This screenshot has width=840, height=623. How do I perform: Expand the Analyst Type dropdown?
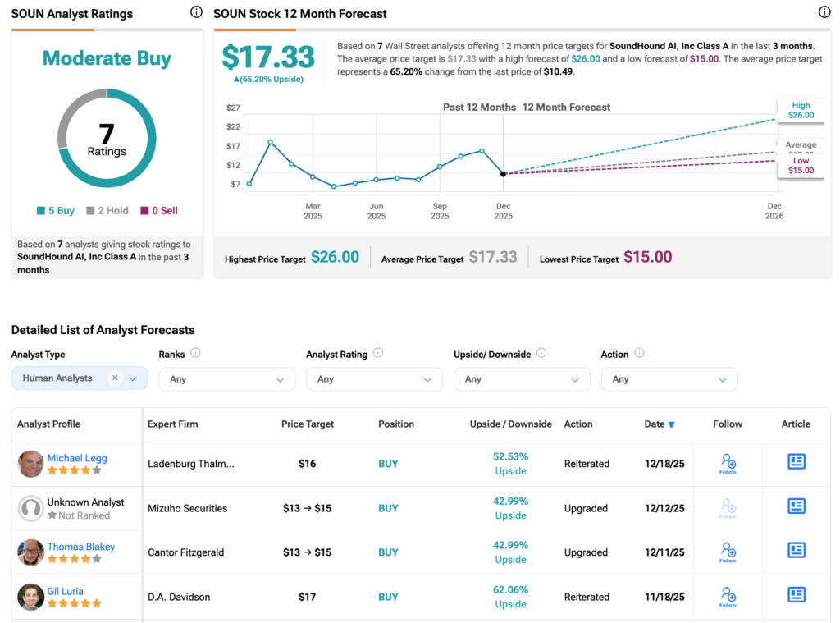click(134, 378)
